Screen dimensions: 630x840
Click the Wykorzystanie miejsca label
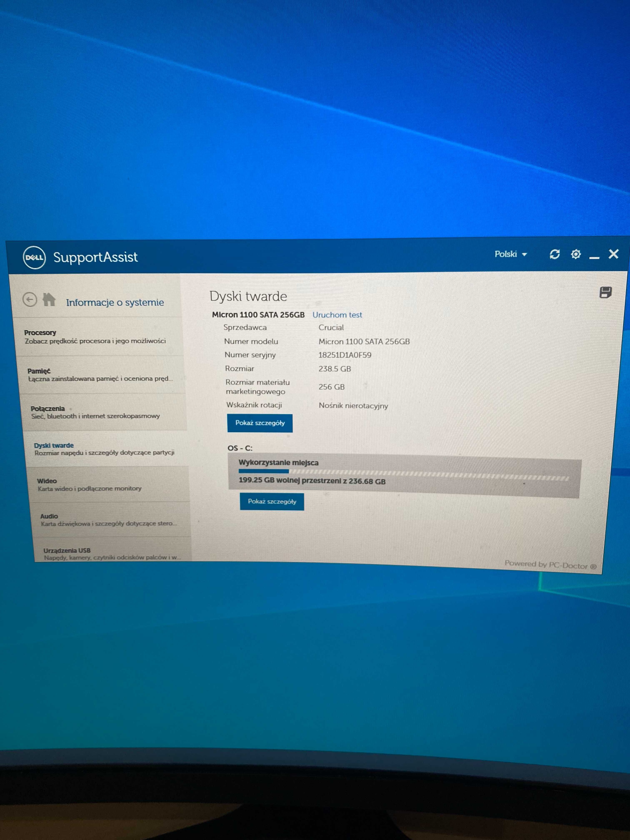coord(278,462)
